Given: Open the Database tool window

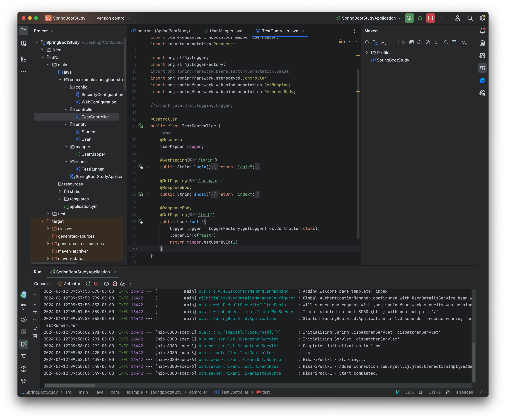Looking at the screenshot, I should pyautogui.click(x=483, y=43).
